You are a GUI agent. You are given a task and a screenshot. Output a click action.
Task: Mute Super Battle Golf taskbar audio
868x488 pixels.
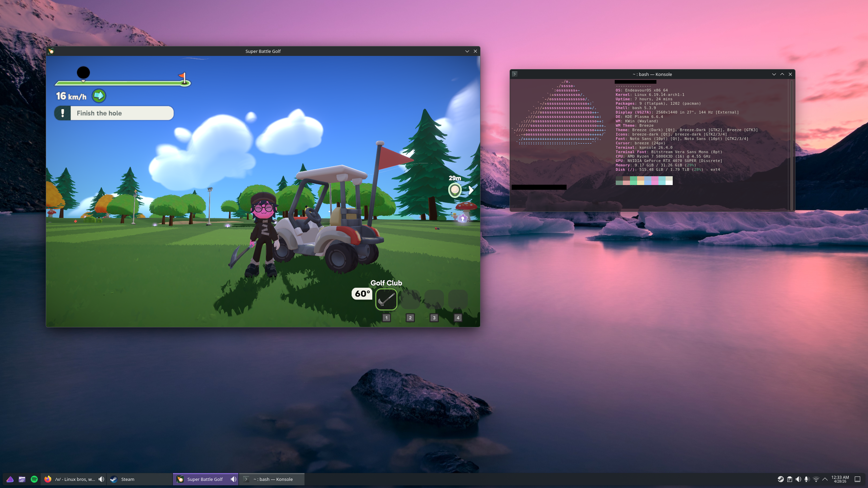[233, 479]
